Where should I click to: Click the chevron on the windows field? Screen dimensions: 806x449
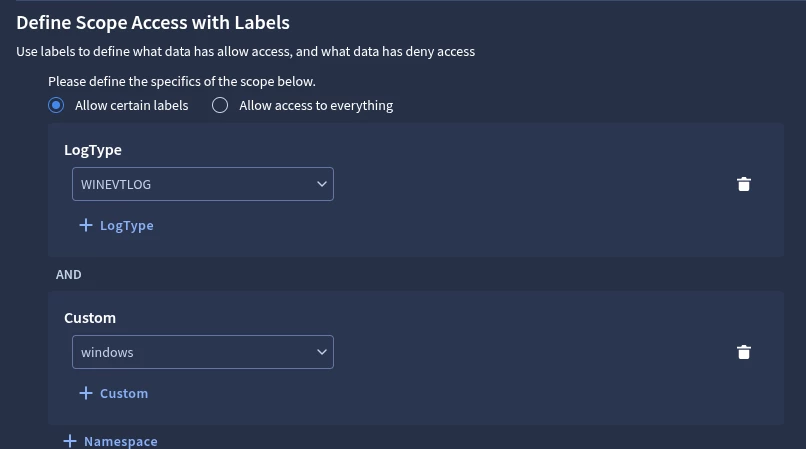coord(322,352)
